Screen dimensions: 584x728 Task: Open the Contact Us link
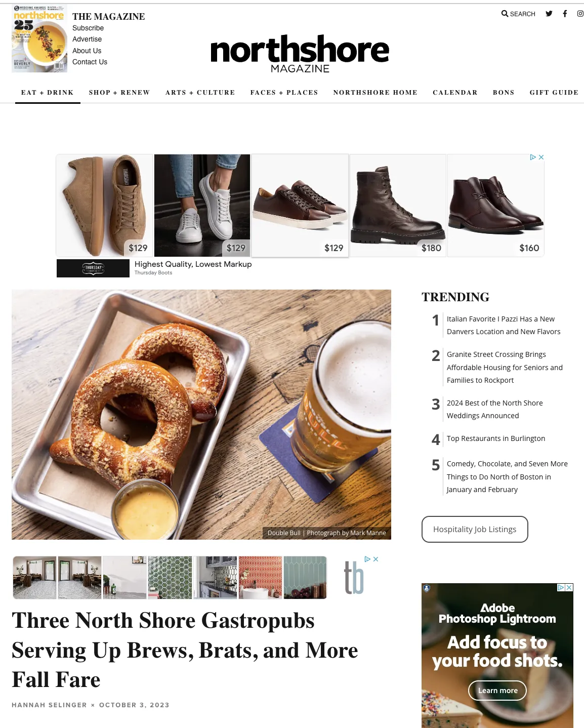(90, 62)
